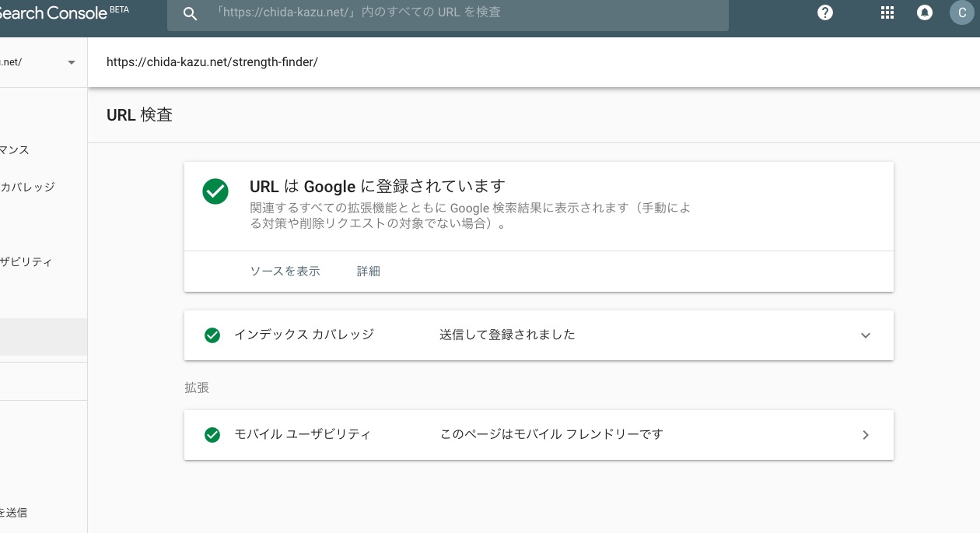Viewport: 980px width, 533px height.
Task: Click the 詳細 button
Action: [369, 272]
